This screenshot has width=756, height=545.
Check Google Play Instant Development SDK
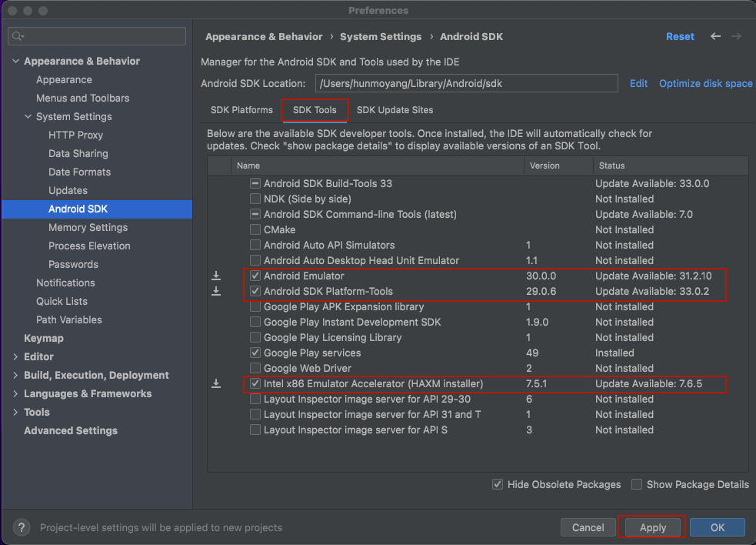click(255, 322)
